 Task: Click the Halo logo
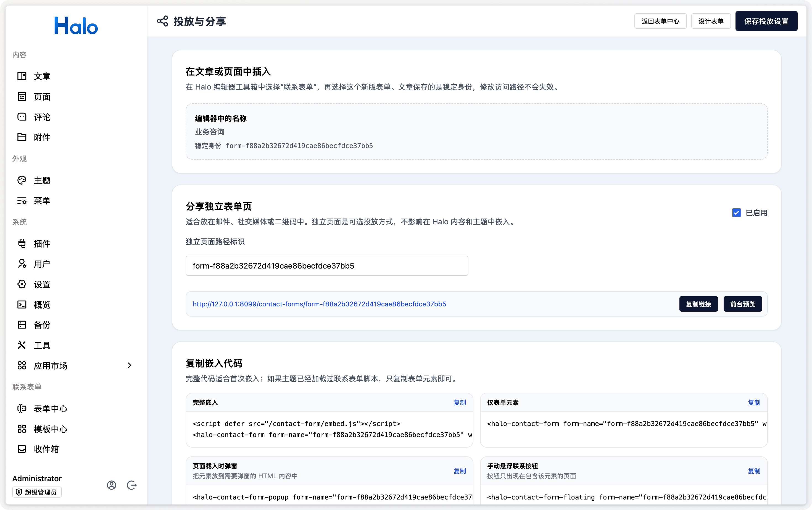(76, 26)
